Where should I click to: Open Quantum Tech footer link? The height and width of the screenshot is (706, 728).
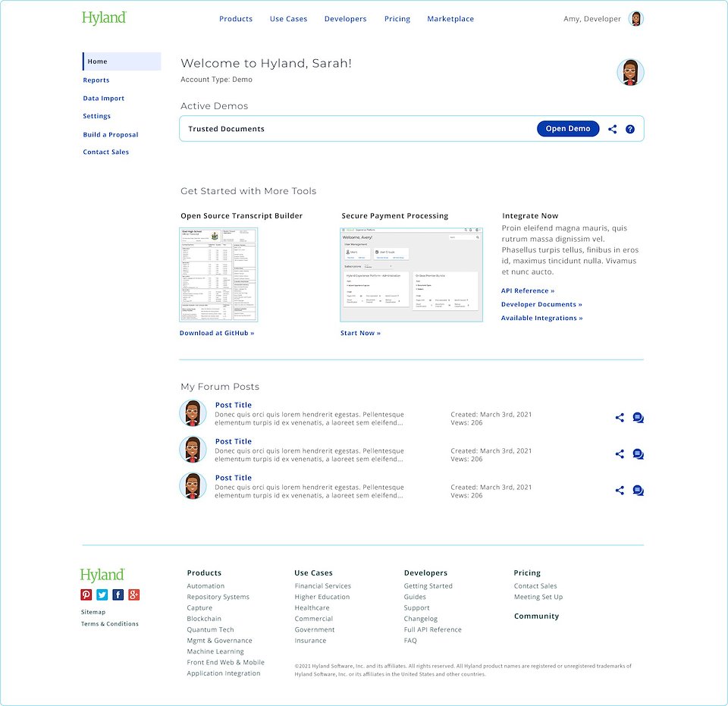tap(210, 629)
